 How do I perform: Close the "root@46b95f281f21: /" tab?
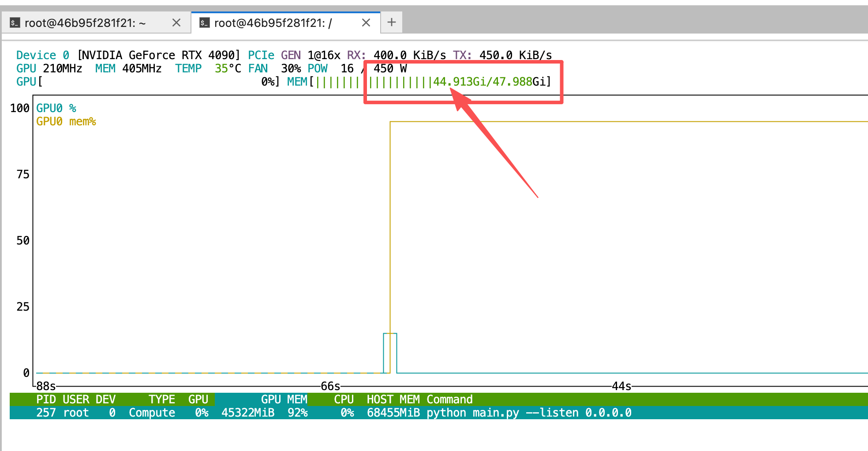[366, 23]
